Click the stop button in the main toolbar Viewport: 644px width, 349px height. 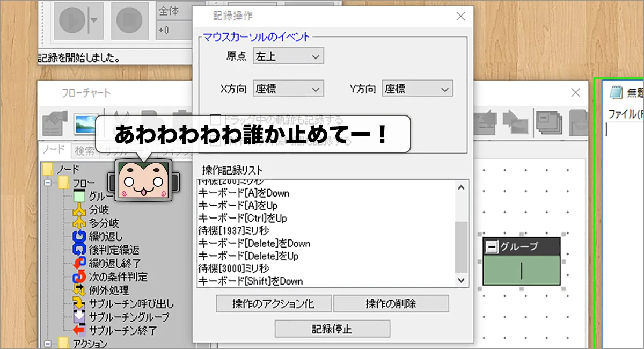pos(129,20)
